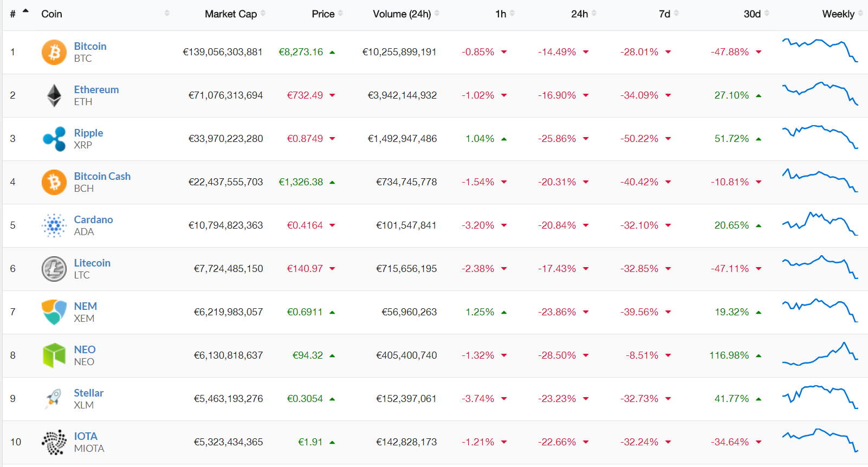Select IOTA price €1.91
This screenshot has height=467, width=868.
(x=310, y=442)
